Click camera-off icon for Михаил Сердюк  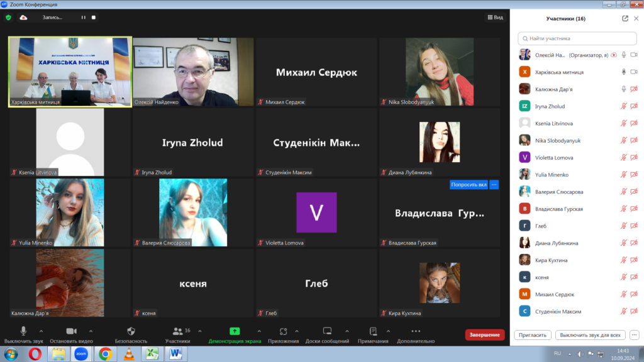[634, 294]
